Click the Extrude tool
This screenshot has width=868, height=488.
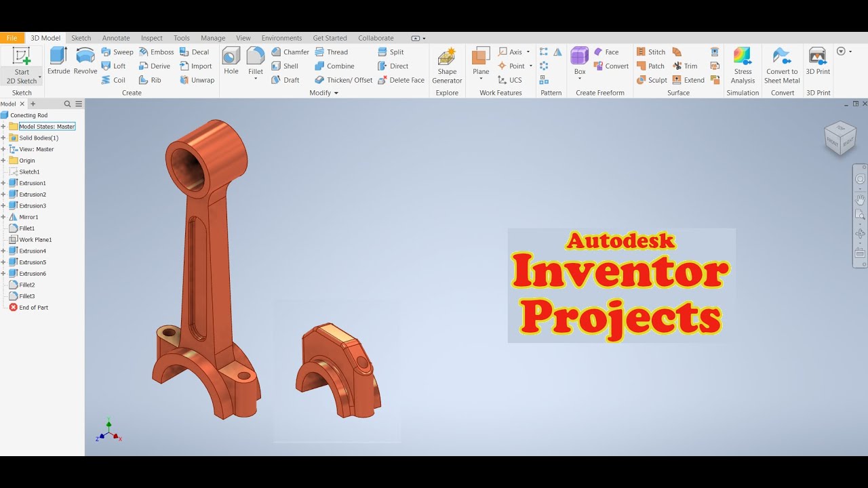[59, 61]
